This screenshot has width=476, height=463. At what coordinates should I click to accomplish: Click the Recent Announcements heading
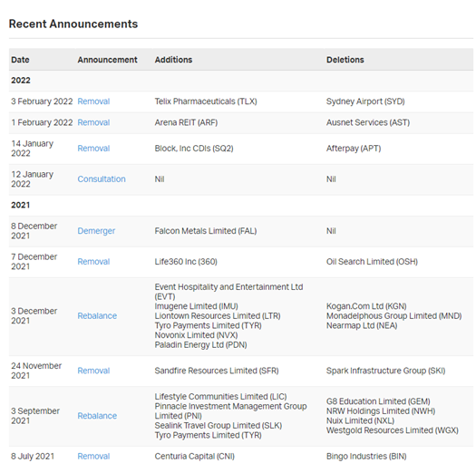pos(73,24)
